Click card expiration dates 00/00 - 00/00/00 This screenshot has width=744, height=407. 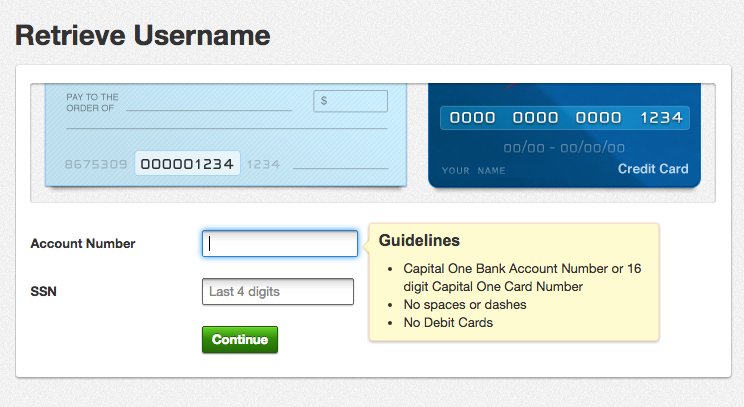coord(564,148)
